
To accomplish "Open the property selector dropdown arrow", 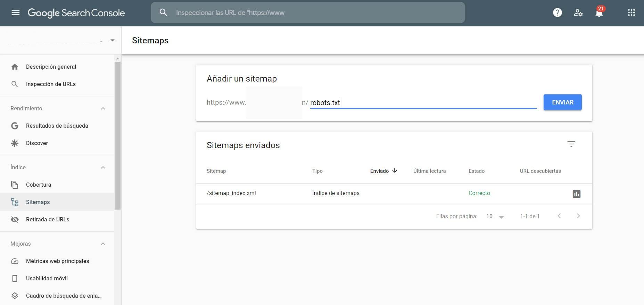I will (112, 40).
